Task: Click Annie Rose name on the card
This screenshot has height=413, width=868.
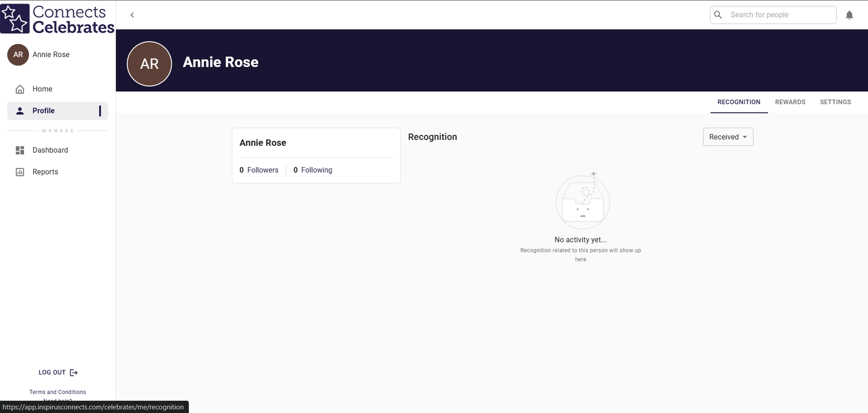Action: point(263,143)
